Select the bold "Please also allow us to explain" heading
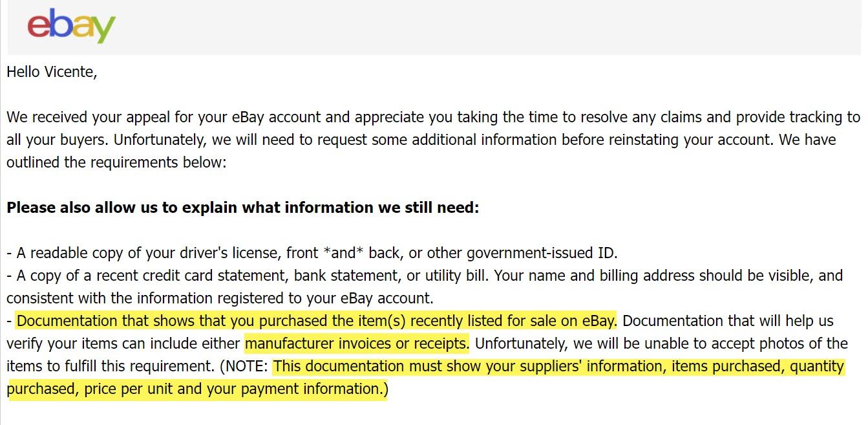The width and height of the screenshot is (868, 425). pos(243,208)
